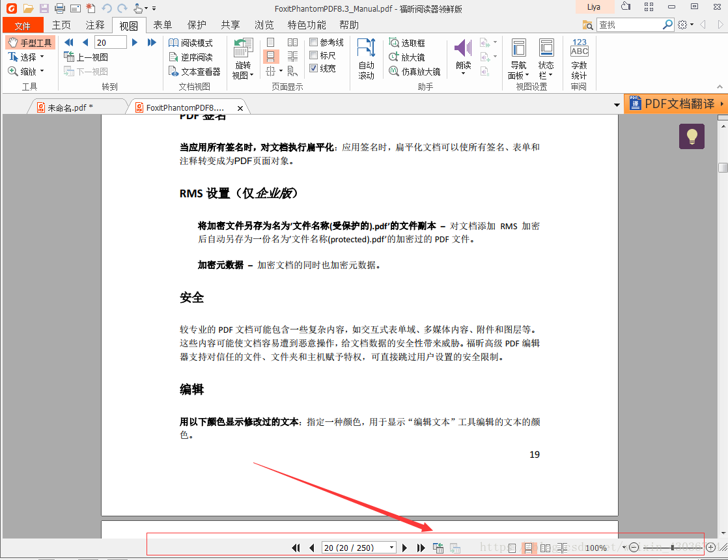Click search folder icon beside find box

coord(587,25)
